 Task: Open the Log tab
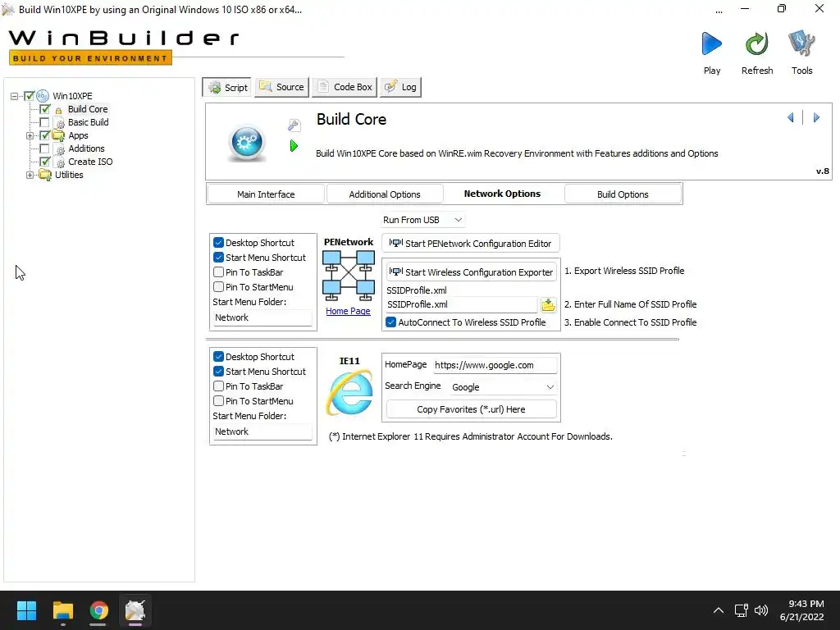[400, 87]
